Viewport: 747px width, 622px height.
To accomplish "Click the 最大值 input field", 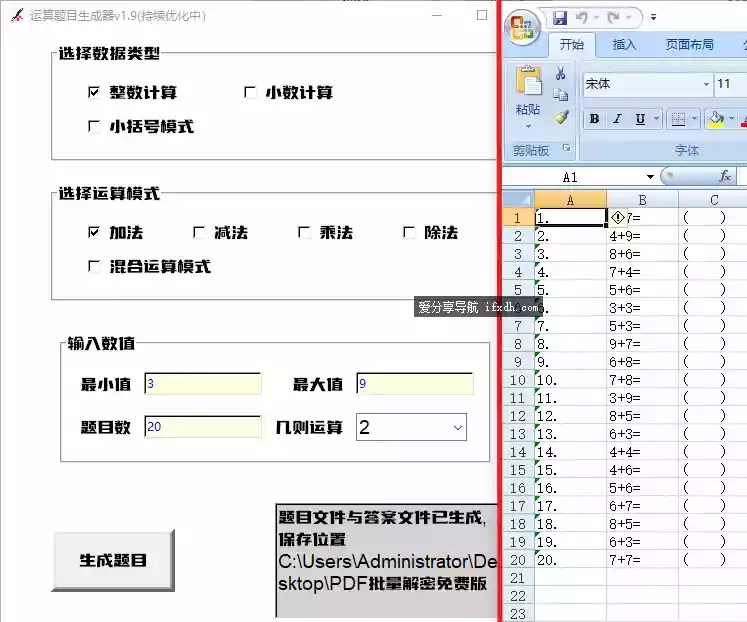I will (x=415, y=384).
